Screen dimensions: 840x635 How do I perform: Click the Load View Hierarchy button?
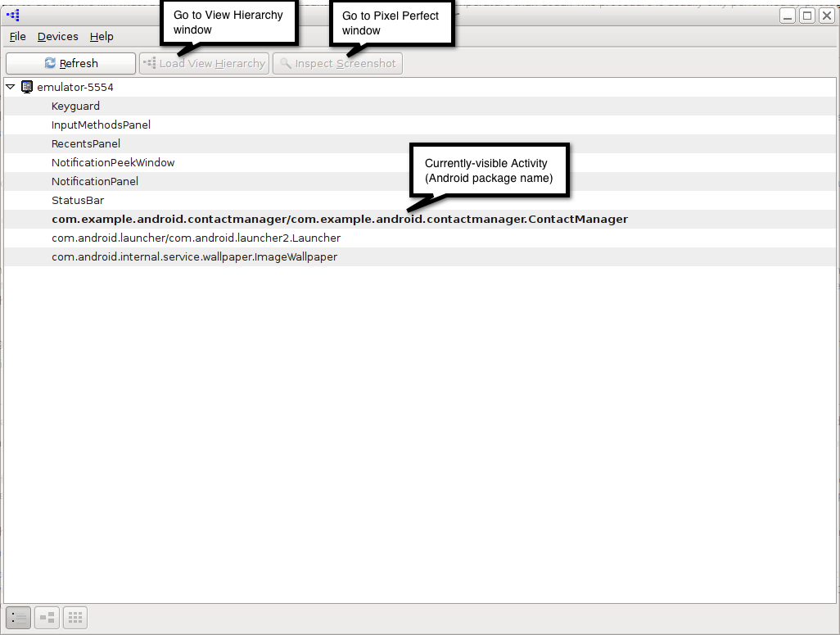pyautogui.click(x=205, y=63)
